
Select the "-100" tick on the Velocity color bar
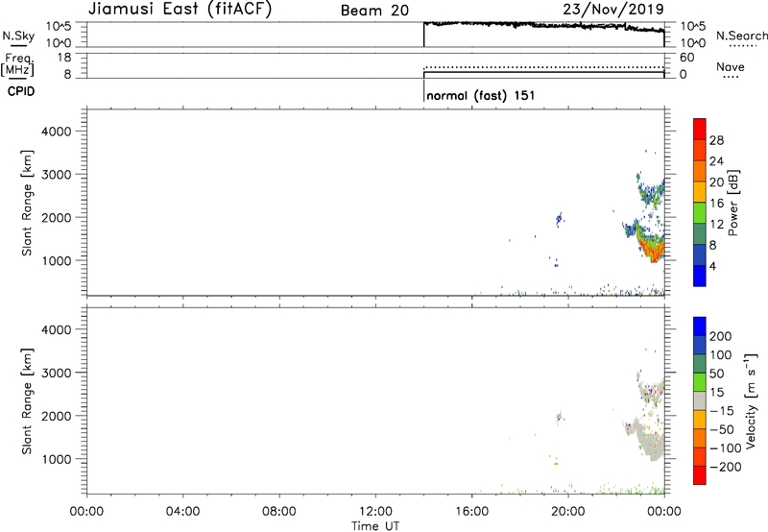[x=726, y=448]
